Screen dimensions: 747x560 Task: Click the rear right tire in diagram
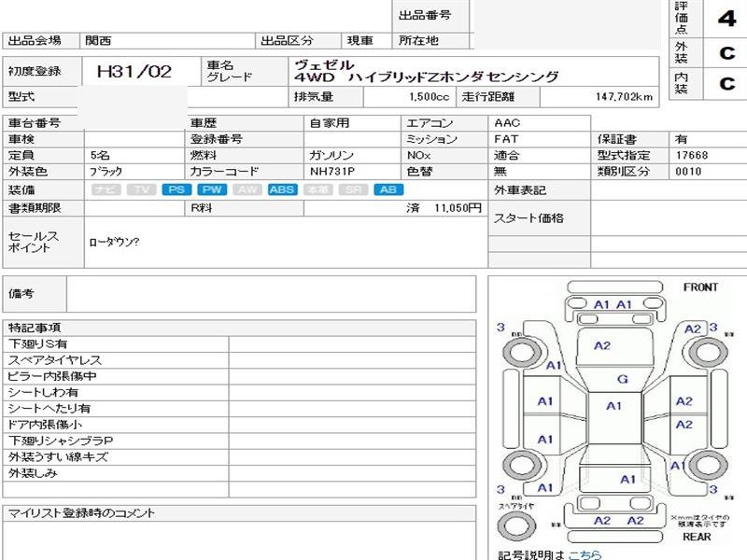[708, 465]
